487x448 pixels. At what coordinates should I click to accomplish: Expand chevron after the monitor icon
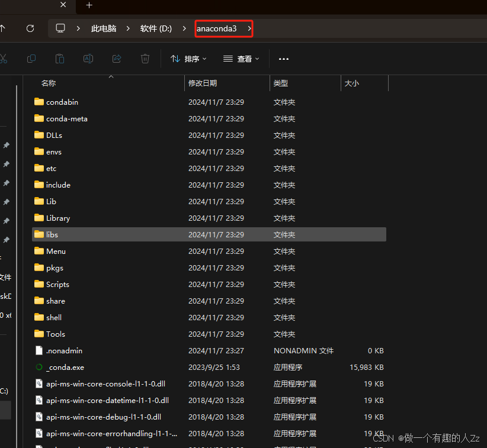pyautogui.click(x=78, y=28)
